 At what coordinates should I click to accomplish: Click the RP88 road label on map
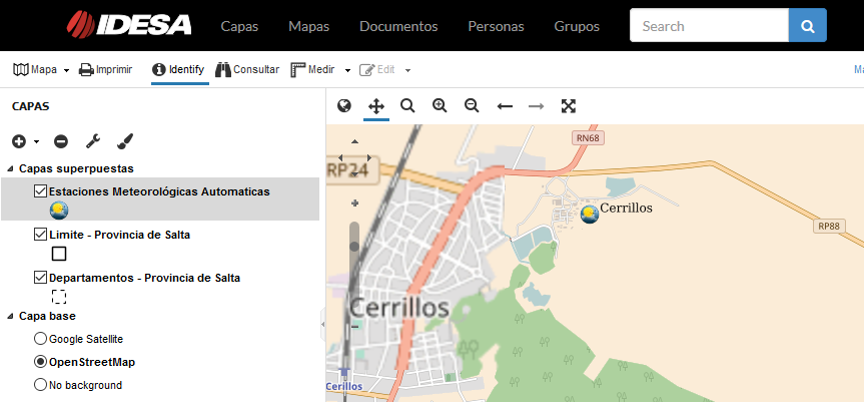(x=829, y=225)
